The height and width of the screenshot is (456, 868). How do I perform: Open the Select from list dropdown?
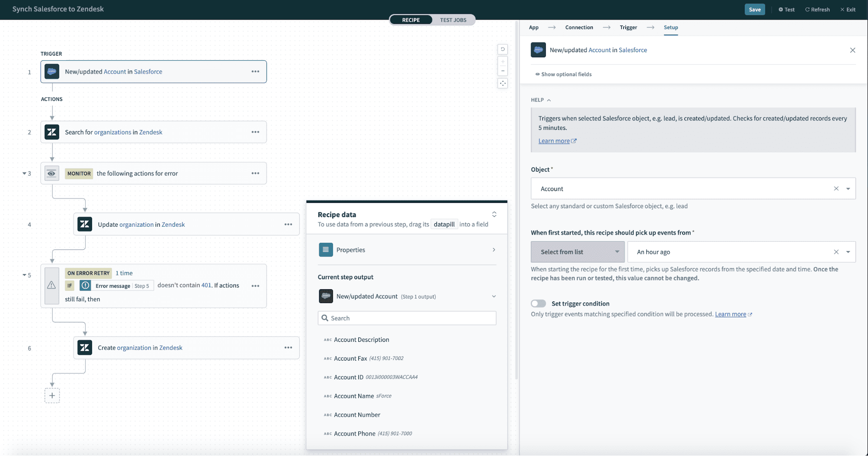click(578, 252)
